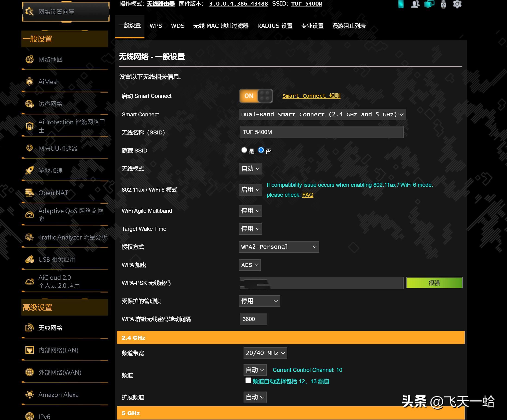Check 频道自动选择包括 12、13 频道 box
507x420 pixels.
tap(248, 380)
